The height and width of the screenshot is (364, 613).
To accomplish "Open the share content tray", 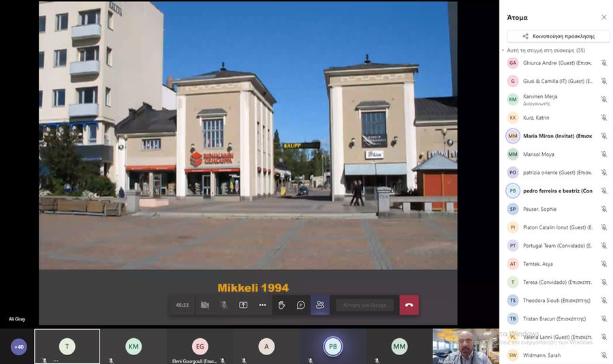I will pyautogui.click(x=243, y=305).
